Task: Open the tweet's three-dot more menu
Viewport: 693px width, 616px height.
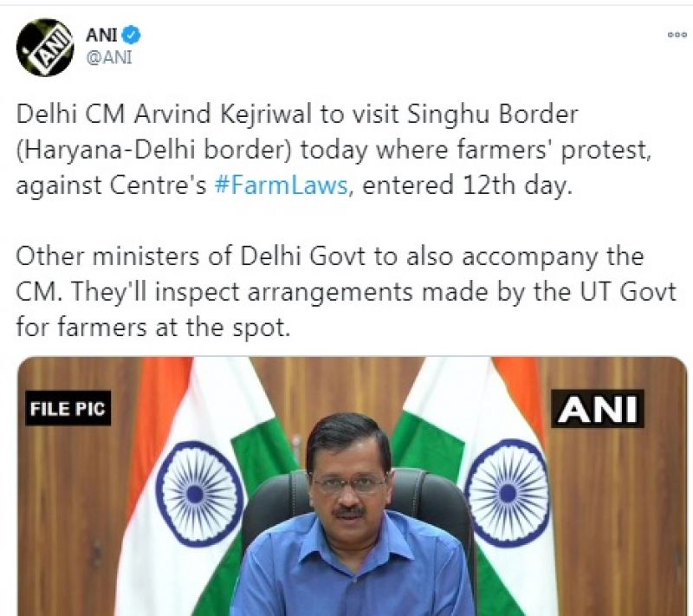Action: pos(677,35)
